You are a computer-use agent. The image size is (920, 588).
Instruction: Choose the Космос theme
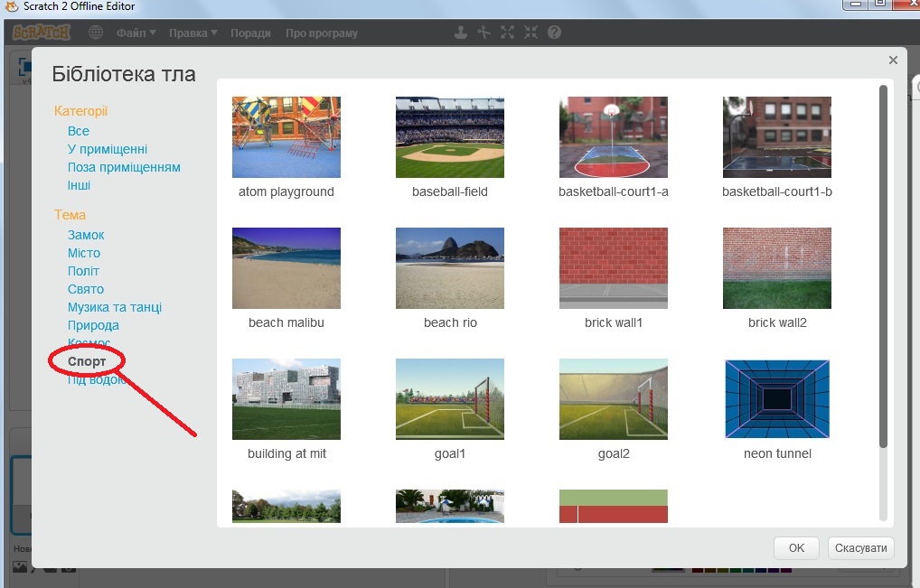[89, 341]
